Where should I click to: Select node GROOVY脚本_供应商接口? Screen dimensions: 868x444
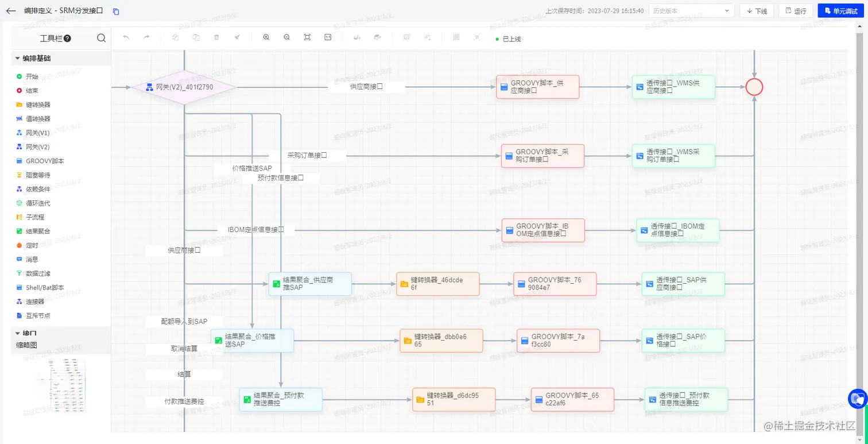[538, 87]
